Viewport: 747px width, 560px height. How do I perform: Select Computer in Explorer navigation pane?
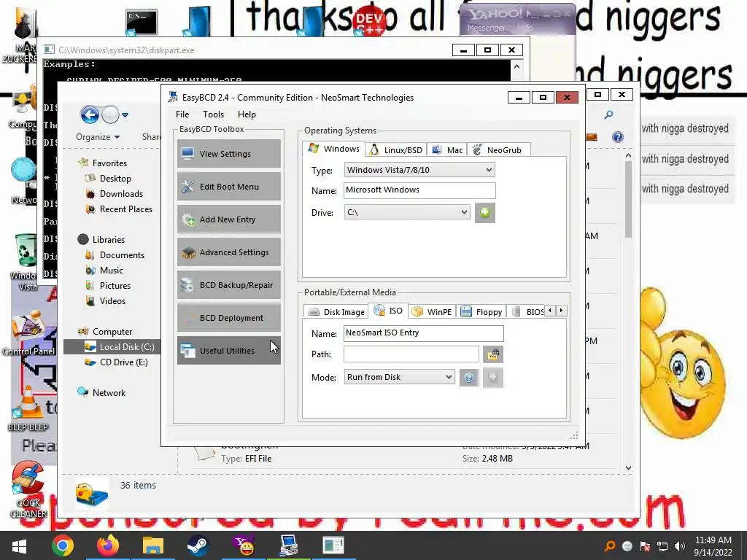point(112,332)
